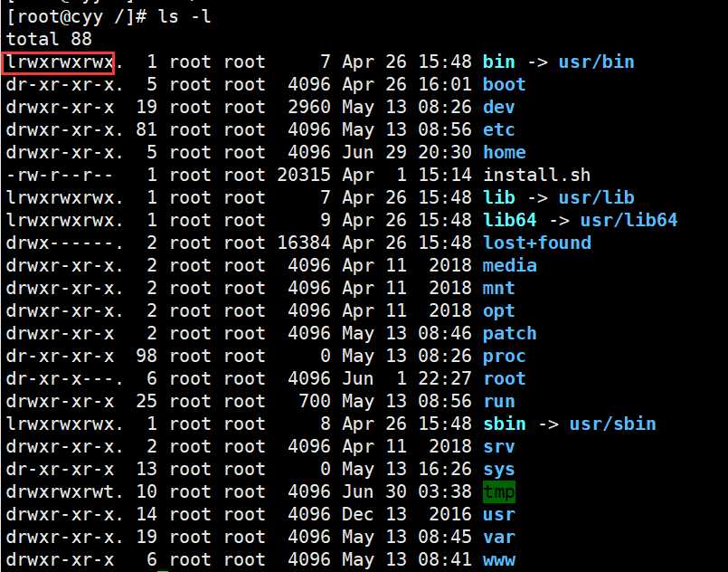Click the patch directory name

510,334
